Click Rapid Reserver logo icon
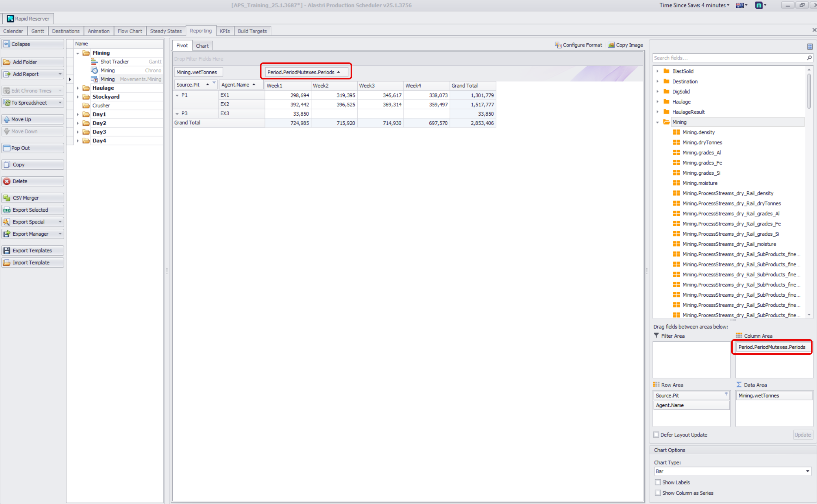This screenshot has width=817, height=504. [x=10, y=18]
